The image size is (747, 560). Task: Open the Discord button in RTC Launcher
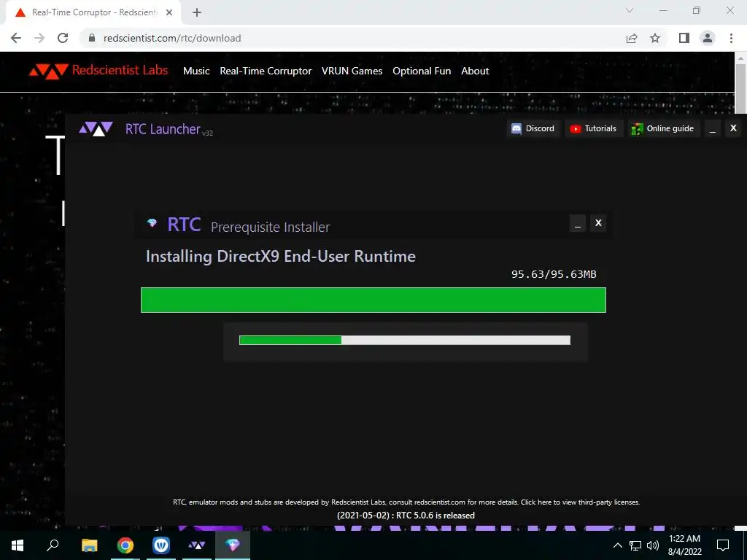(x=533, y=128)
